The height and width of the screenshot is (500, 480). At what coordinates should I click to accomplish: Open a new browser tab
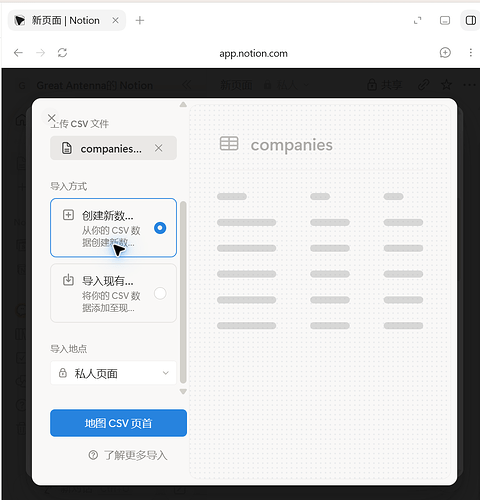(140, 21)
